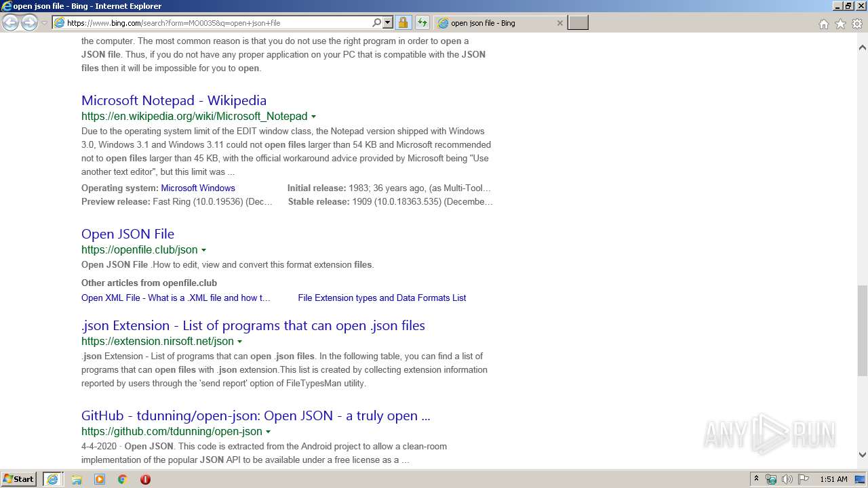Click the security lock icon

click(403, 22)
